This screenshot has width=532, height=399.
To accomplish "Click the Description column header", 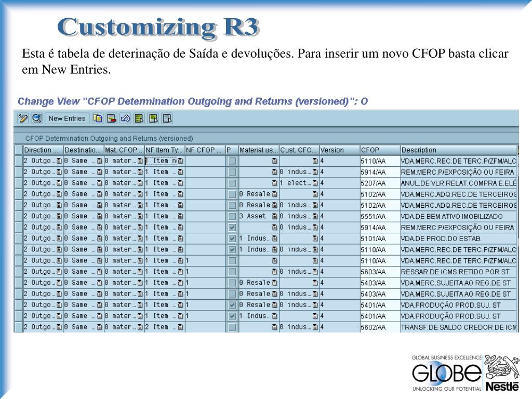I will pyautogui.click(x=458, y=150).
